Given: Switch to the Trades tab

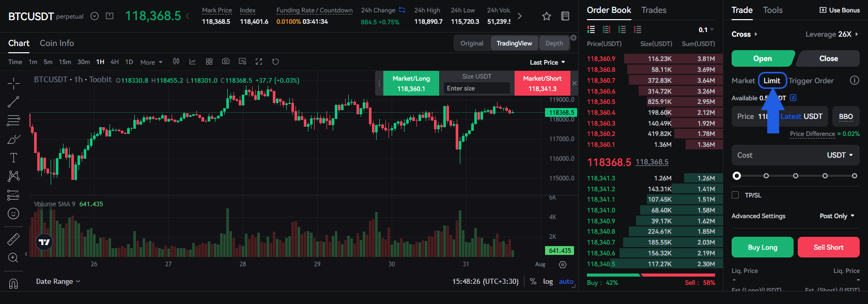Looking at the screenshot, I should pyautogui.click(x=654, y=10).
